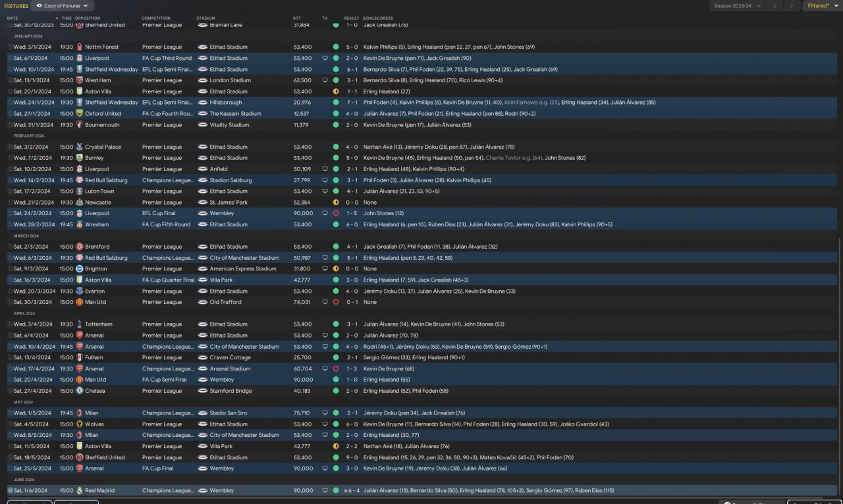Click the Wrexham club badge
The height and width of the screenshot is (504, 843).
click(80, 224)
